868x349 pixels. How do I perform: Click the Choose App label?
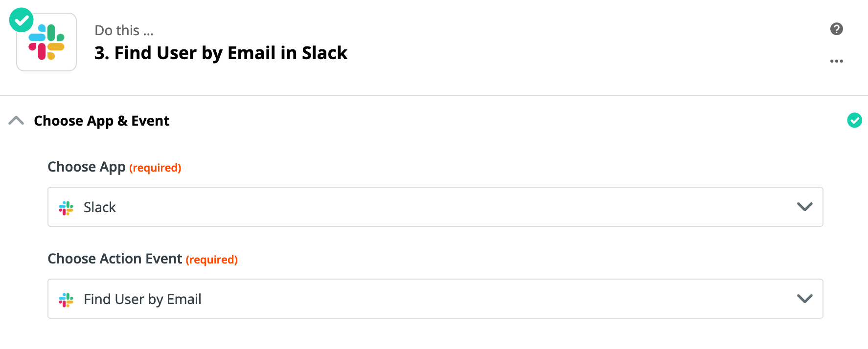coord(87,167)
